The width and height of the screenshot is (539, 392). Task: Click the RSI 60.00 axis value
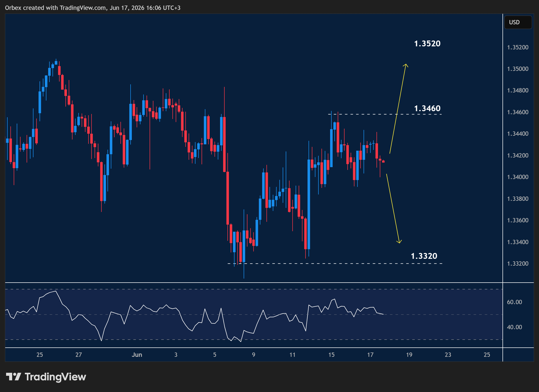(x=514, y=302)
